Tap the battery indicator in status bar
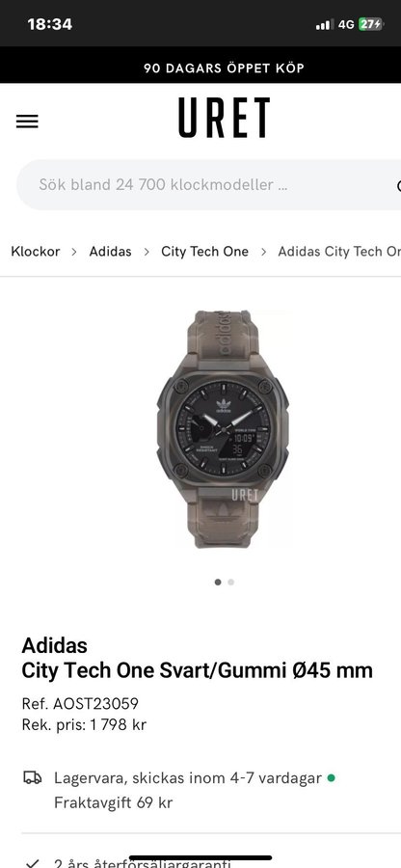The image size is (401, 868). point(370,24)
